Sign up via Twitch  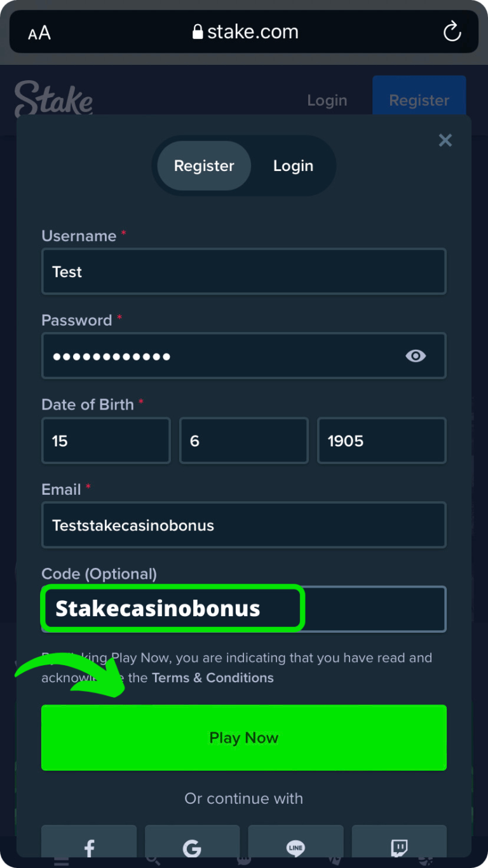pyautogui.click(x=399, y=848)
